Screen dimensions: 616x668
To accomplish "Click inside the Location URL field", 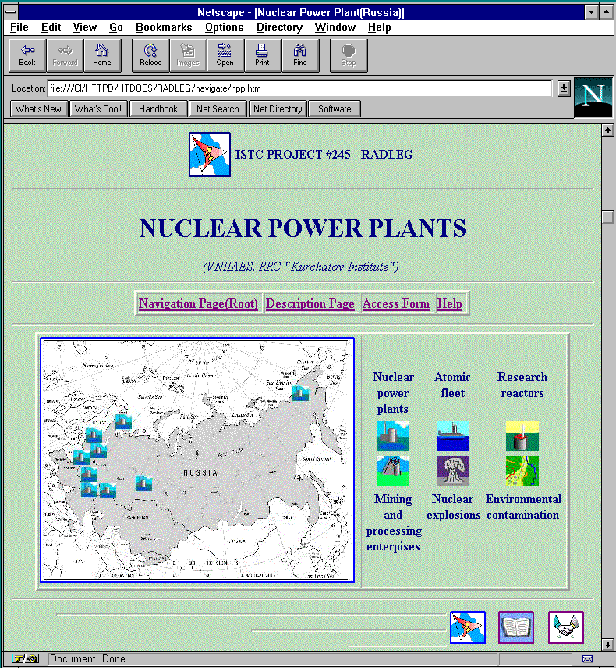I will point(300,89).
